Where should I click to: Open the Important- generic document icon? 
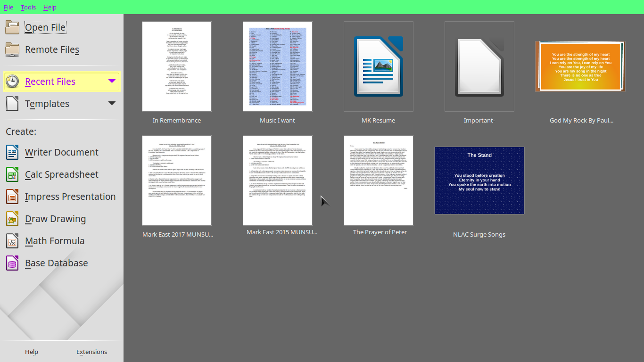pos(479,66)
